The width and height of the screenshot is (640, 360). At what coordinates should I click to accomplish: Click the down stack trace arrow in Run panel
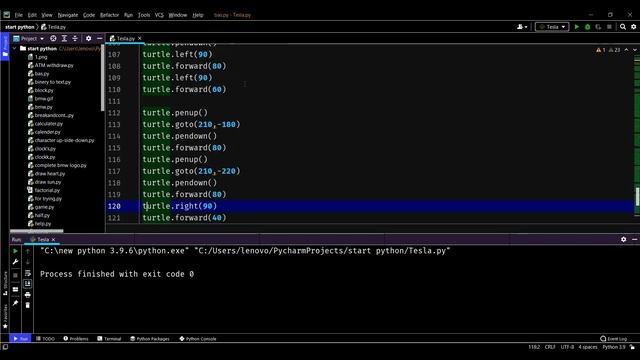click(28, 262)
